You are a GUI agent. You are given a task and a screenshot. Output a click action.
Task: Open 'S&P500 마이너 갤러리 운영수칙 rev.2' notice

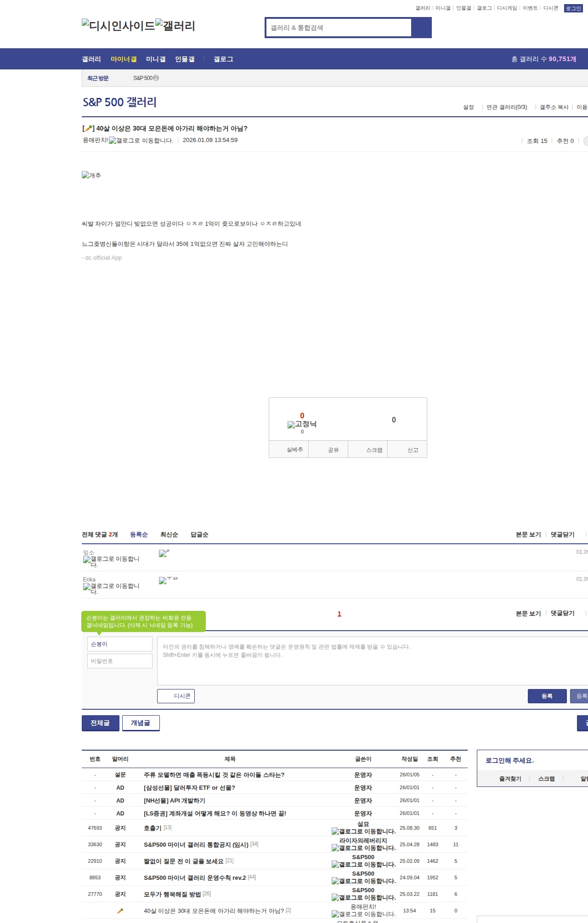pyautogui.click(x=195, y=877)
